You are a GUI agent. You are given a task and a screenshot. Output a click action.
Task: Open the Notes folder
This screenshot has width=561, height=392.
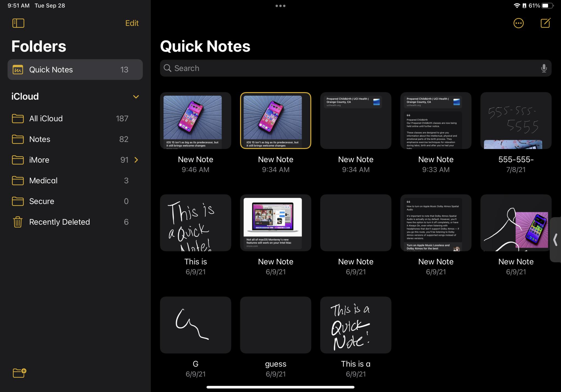click(x=75, y=139)
